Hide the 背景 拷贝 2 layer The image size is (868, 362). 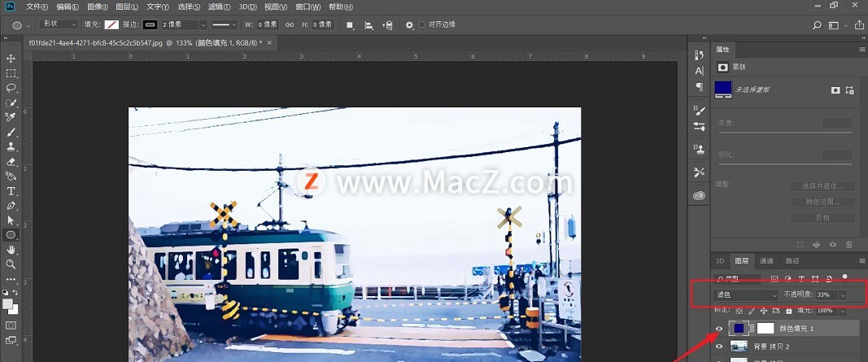pyautogui.click(x=719, y=347)
